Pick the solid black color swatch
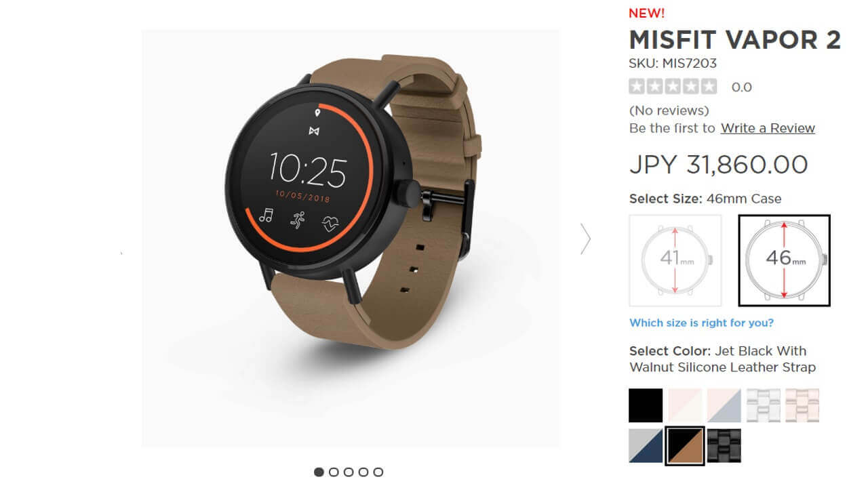Image resolution: width=868 pixels, height=488 pixels. tap(646, 405)
